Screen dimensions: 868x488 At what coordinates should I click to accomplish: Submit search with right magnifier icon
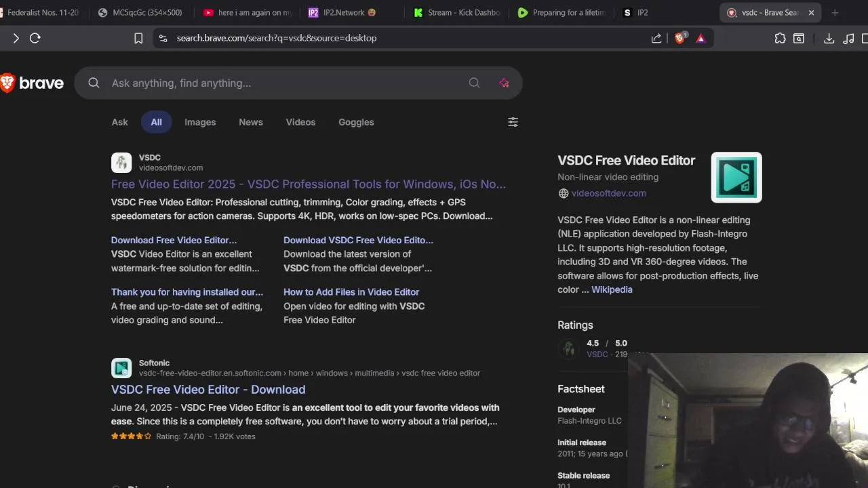[x=474, y=83]
